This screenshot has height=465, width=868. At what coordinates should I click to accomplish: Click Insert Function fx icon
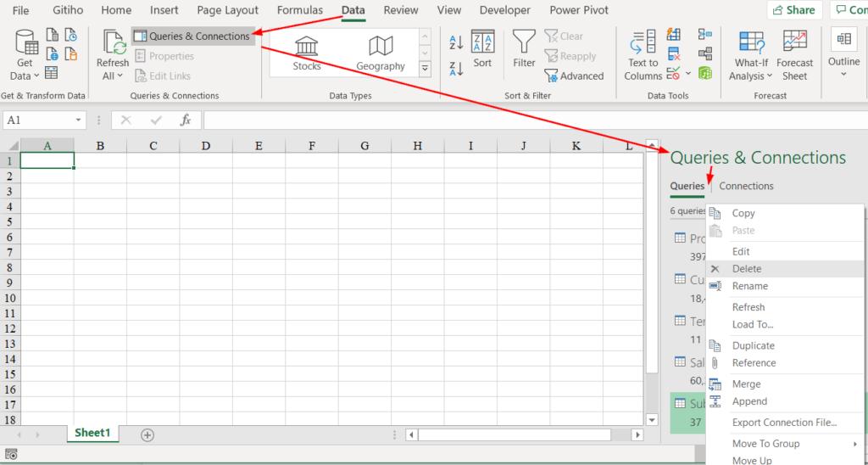[x=186, y=120]
